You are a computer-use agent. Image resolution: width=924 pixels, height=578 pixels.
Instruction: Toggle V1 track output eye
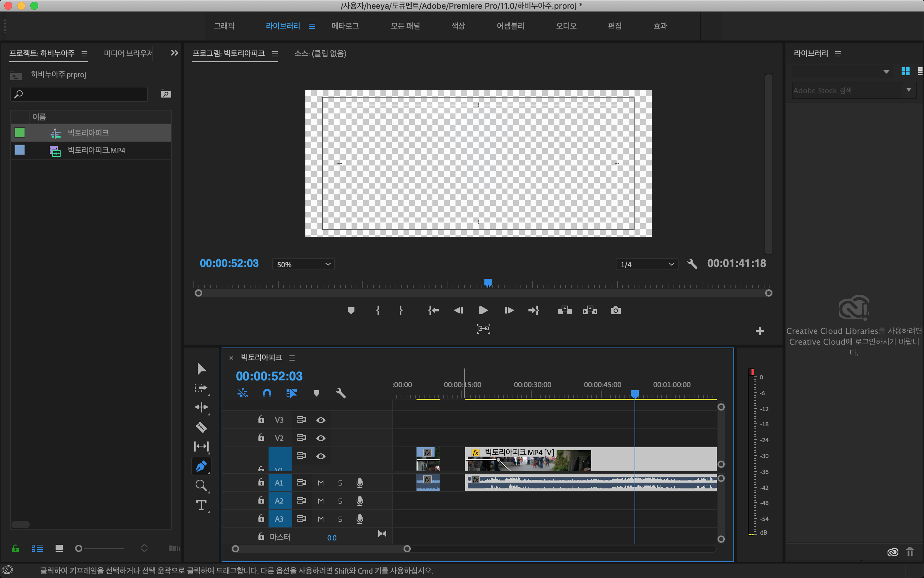click(321, 456)
